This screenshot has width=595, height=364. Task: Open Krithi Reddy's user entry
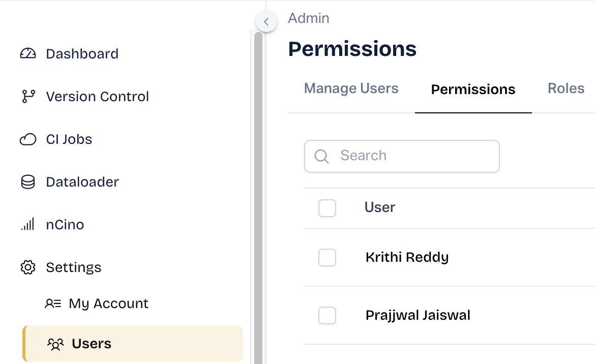(x=407, y=258)
